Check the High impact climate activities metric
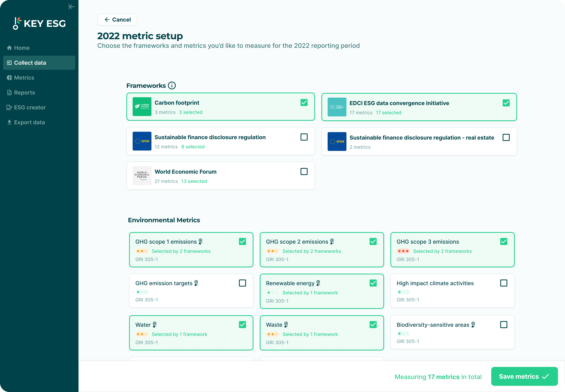This screenshot has height=392, width=565. 504,283
